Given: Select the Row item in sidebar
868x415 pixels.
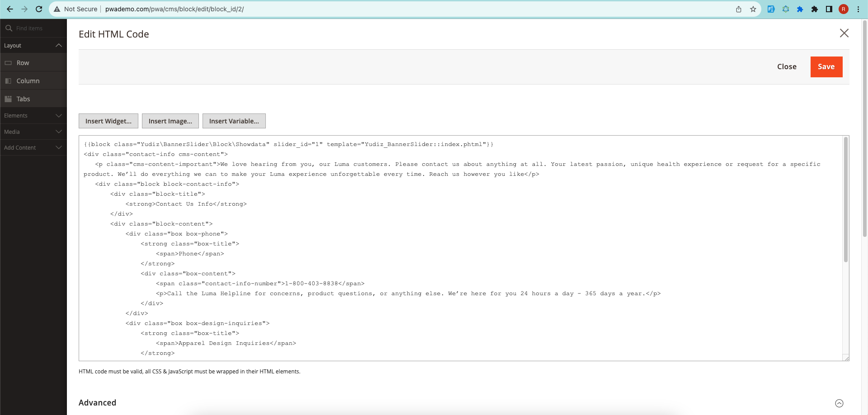Looking at the screenshot, I should 33,63.
